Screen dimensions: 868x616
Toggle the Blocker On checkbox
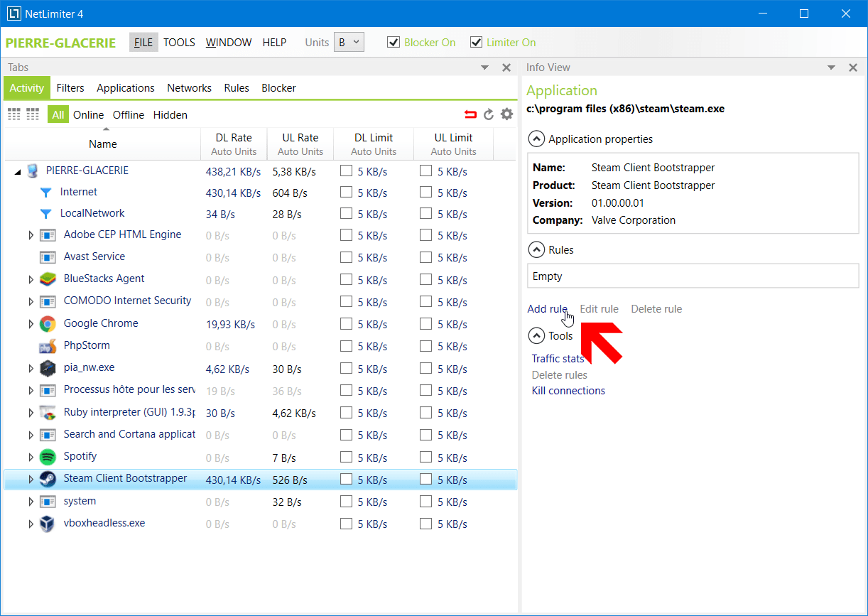tap(394, 43)
